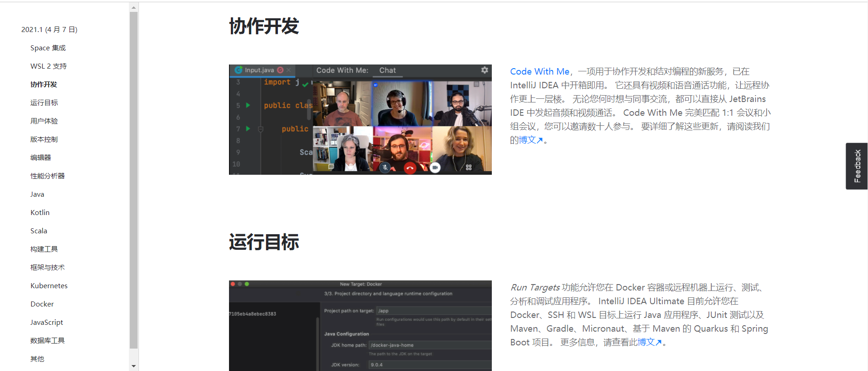
Task: Go to the Kubernetes section
Action: coord(49,286)
